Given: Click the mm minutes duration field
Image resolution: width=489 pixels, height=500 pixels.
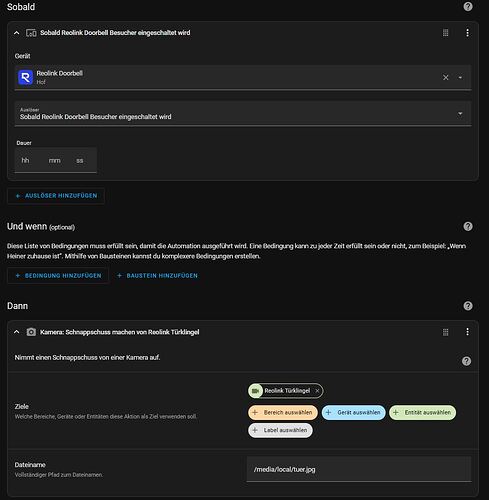Looking at the screenshot, I should click(x=54, y=160).
